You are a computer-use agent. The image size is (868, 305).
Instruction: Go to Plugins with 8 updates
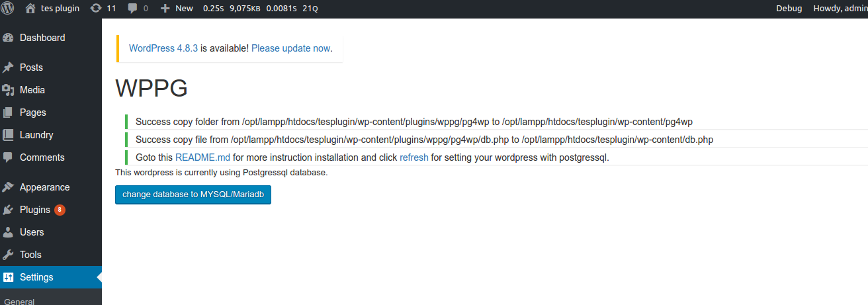(x=35, y=210)
